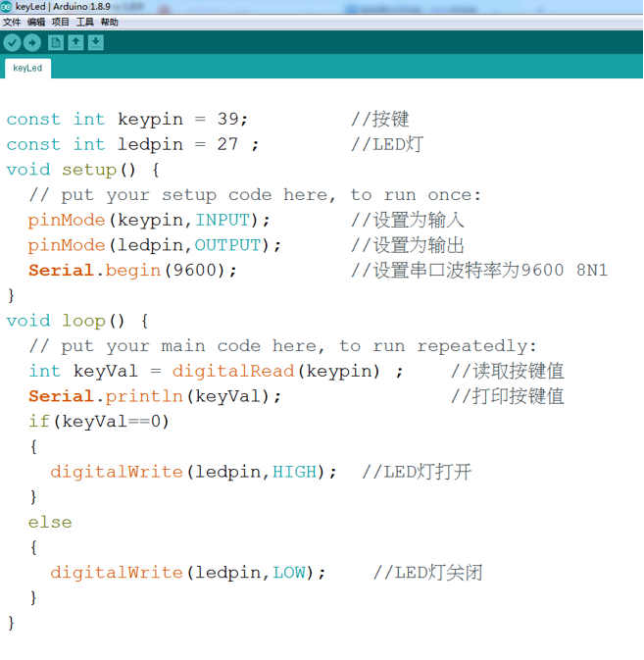Viewport: 644px width, 660px height.
Task: Open the 编辑 menu
Action: pos(36,22)
